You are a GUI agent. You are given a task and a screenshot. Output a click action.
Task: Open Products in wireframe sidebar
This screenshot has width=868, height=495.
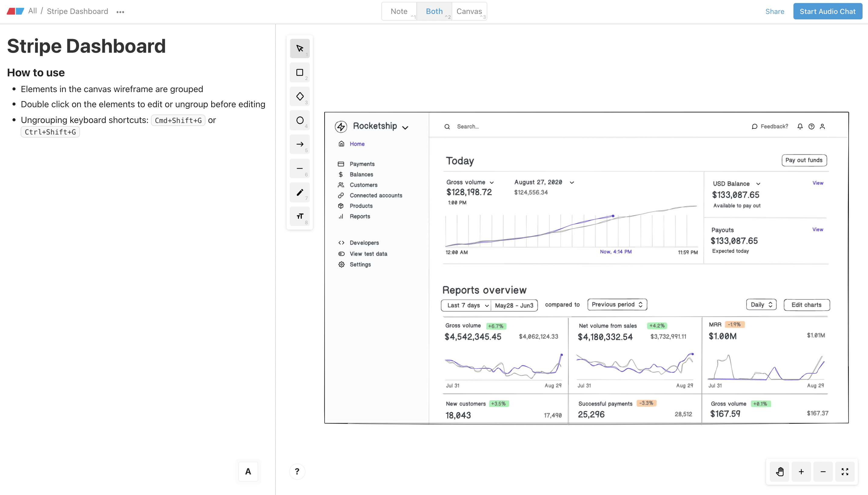361,206
